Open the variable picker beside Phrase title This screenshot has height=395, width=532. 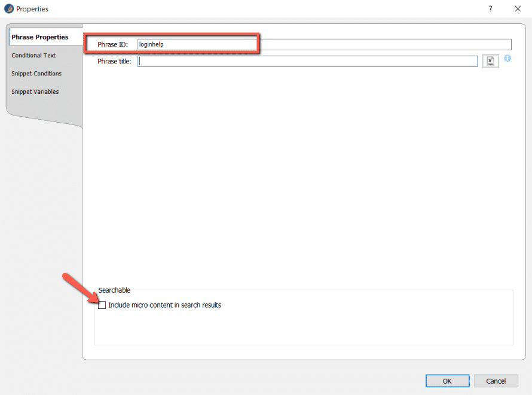point(490,60)
